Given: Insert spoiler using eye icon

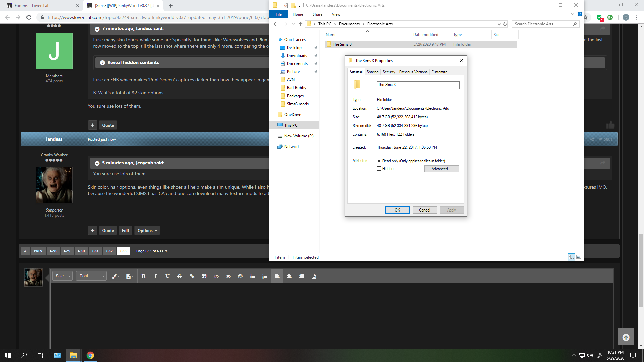Looking at the screenshot, I should [228, 276].
